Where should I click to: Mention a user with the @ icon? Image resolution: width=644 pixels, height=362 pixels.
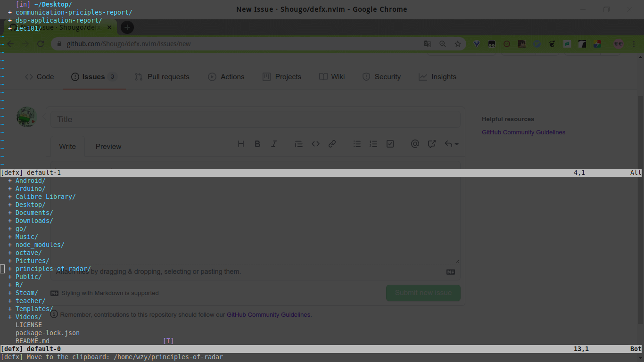(x=415, y=144)
